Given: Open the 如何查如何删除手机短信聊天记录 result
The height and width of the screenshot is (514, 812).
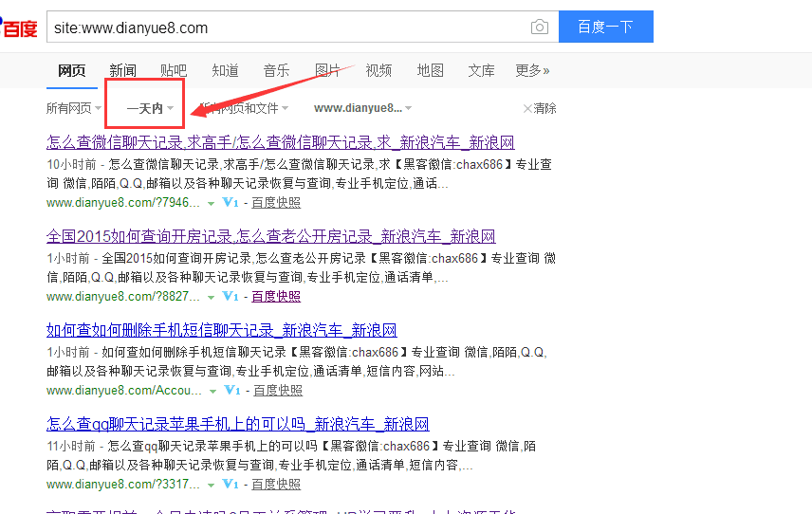Looking at the screenshot, I should pos(221,331).
